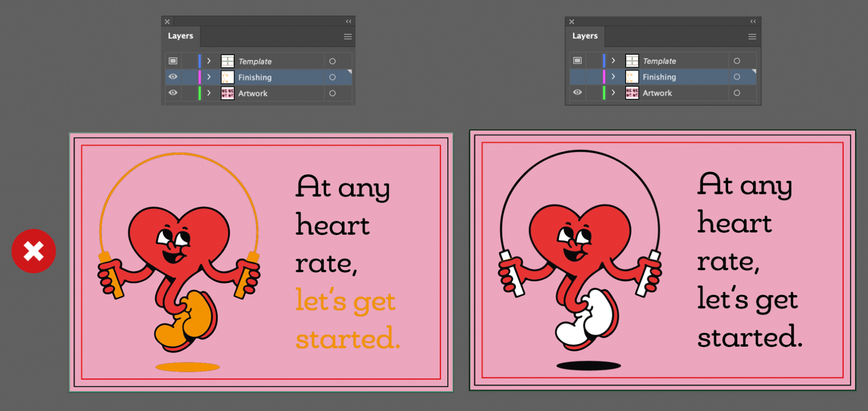The width and height of the screenshot is (868, 411).
Task: Select the Template layer name in left panel
Action: coord(255,62)
